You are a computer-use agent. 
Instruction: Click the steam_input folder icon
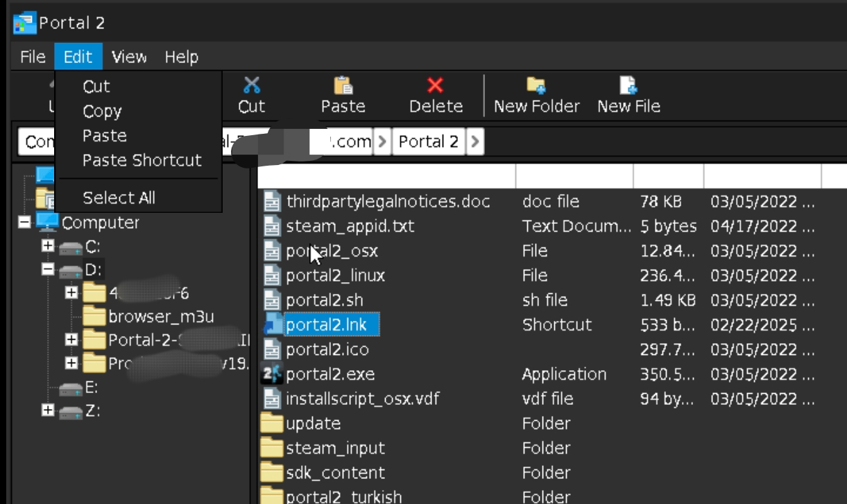(272, 448)
